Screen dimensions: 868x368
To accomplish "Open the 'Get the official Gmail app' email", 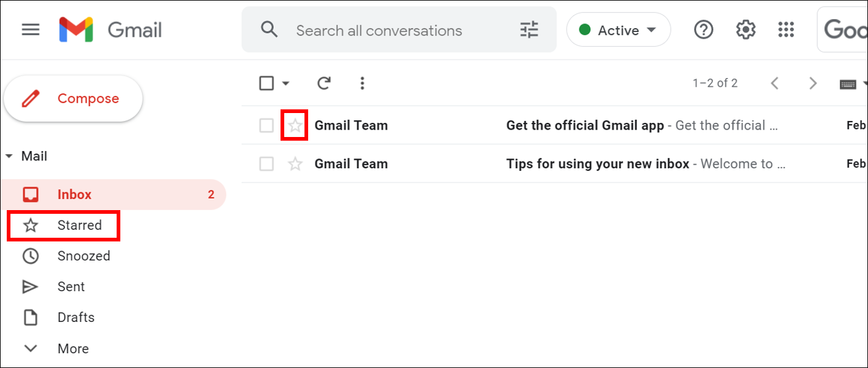I will 554,125.
